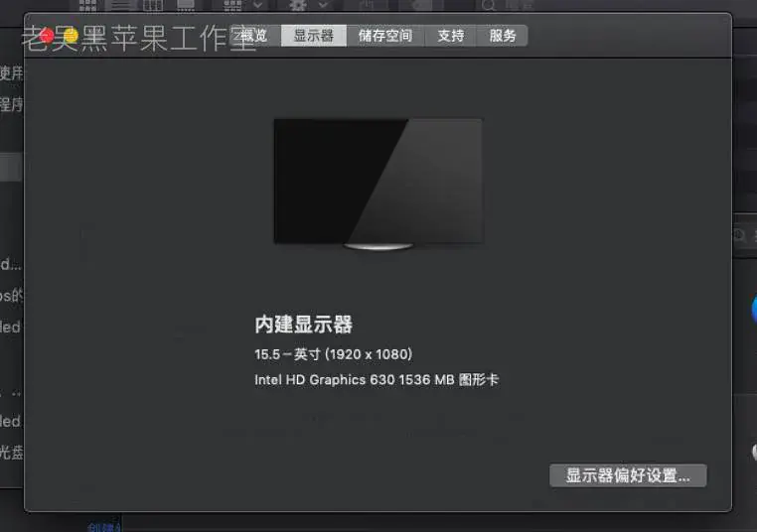Expand the Finder gear menu chevron
The image size is (757, 532).
[x=323, y=5]
